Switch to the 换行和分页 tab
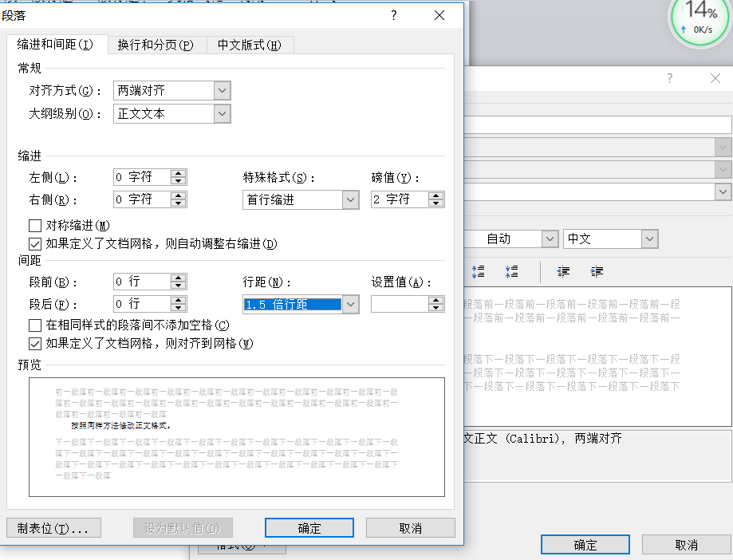This screenshot has height=560, width=733. point(156,45)
